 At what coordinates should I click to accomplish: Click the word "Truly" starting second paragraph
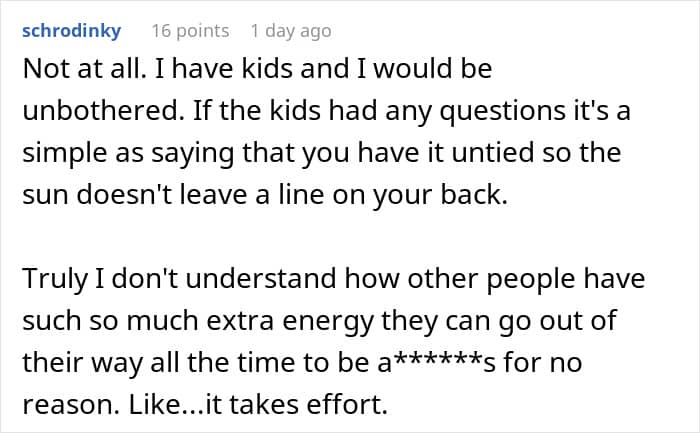55,279
